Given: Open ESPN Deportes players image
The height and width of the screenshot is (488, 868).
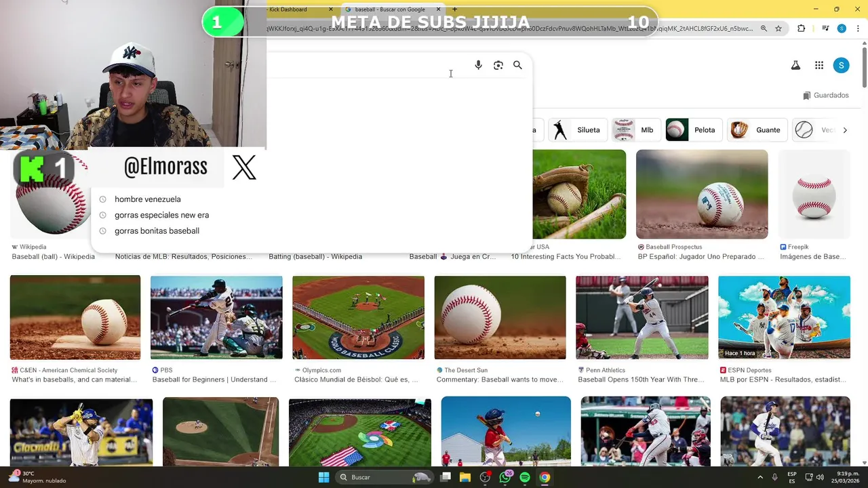Looking at the screenshot, I should [x=784, y=317].
